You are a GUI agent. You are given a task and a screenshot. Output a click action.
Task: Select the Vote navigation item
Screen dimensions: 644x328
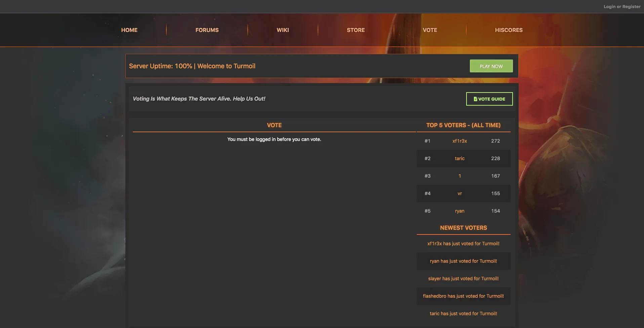coord(430,30)
